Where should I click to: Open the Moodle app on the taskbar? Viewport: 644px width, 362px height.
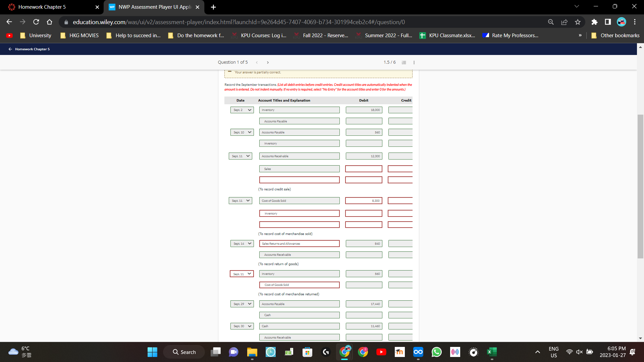399,352
